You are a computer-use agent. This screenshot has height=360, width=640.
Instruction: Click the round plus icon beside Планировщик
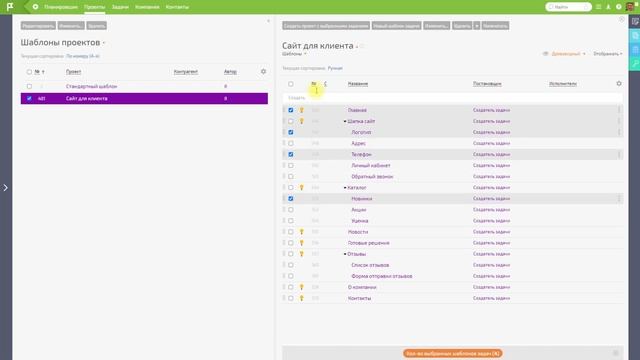[x=36, y=7]
